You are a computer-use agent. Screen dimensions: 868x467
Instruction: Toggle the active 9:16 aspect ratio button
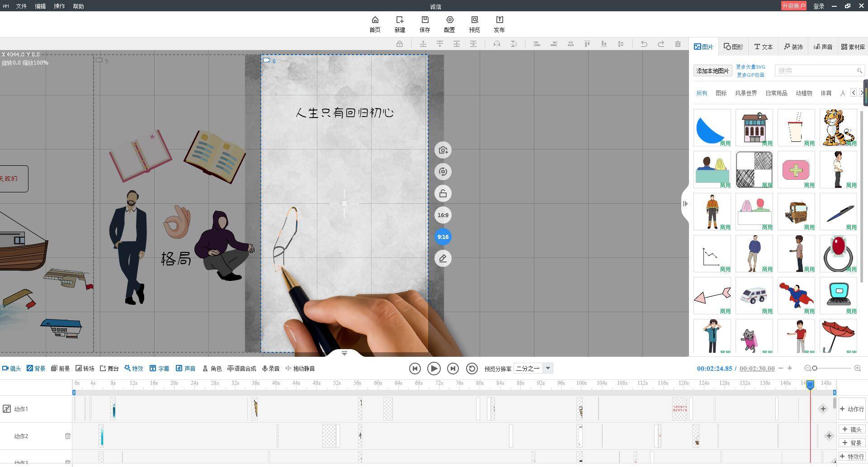[443, 236]
